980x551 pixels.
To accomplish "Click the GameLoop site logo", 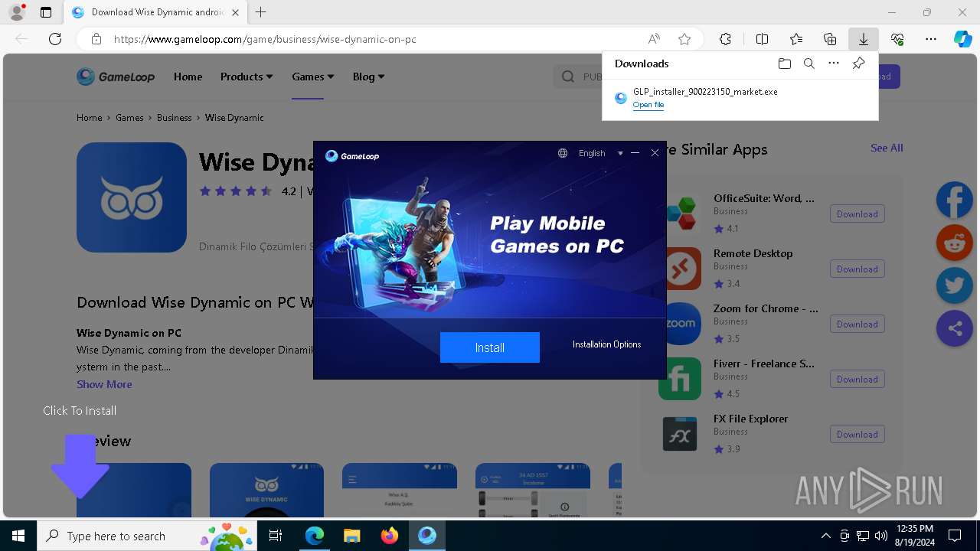I will (x=116, y=77).
